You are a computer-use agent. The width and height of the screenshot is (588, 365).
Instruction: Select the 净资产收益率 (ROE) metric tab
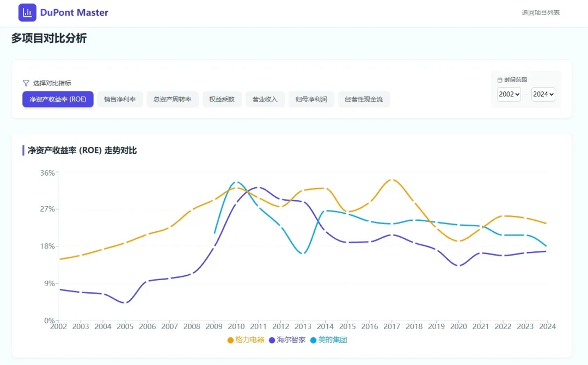58,100
